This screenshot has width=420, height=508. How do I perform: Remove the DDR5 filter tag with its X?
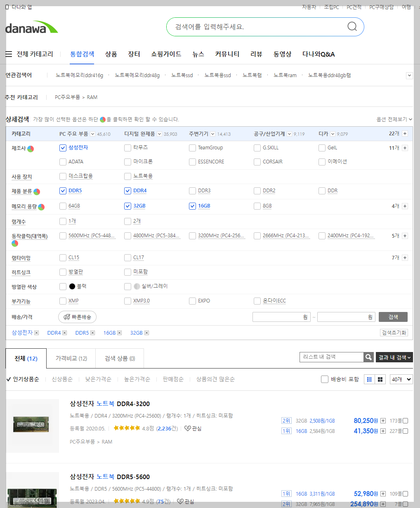point(93,333)
